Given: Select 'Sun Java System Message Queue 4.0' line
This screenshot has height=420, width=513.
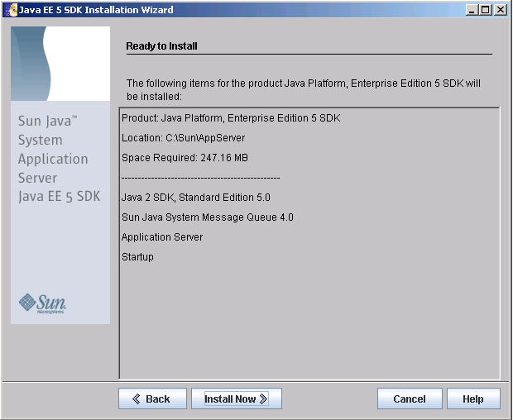Looking at the screenshot, I should click(208, 217).
